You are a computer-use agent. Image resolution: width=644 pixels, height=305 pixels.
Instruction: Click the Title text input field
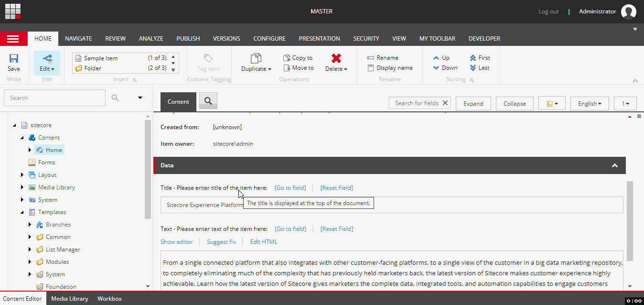pyautogui.click(x=392, y=205)
